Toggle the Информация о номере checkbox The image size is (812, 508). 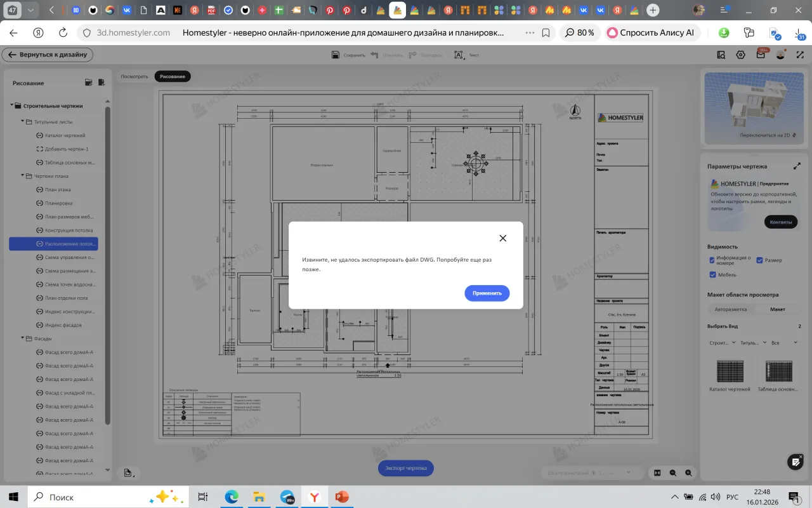click(712, 260)
